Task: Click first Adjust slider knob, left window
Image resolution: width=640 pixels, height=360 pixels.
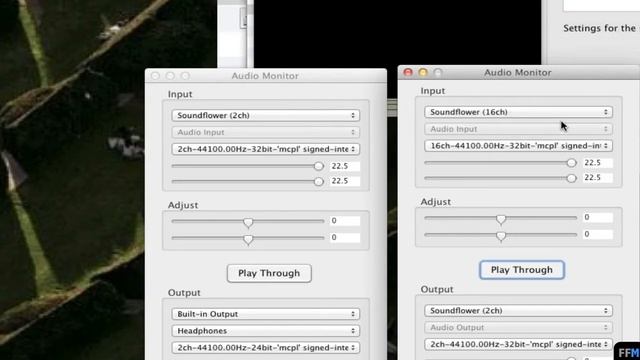Action: [248, 222]
